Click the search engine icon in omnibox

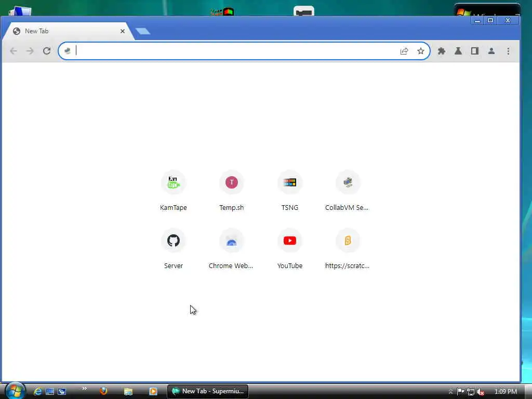click(x=68, y=51)
